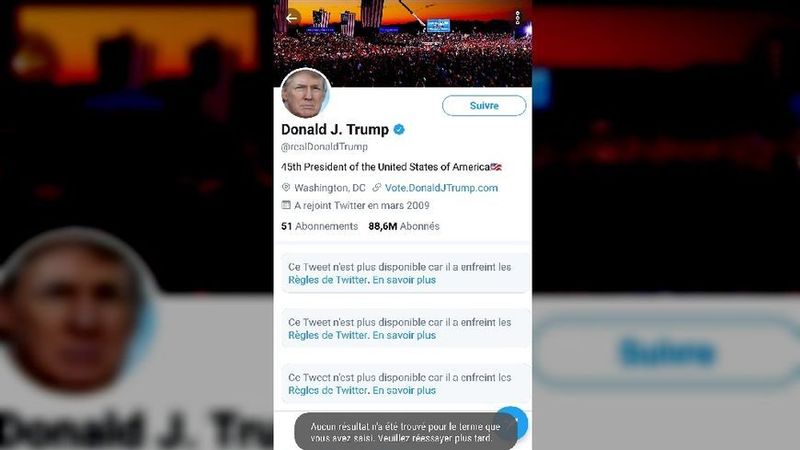The image size is (800, 450).
Task: View the 51 Abonnements list
Action: tap(319, 226)
